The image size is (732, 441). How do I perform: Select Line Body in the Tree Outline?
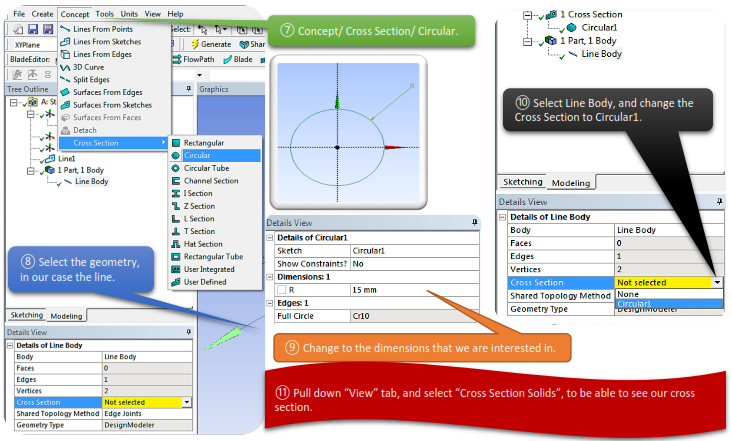pyautogui.click(x=91, y=181)
